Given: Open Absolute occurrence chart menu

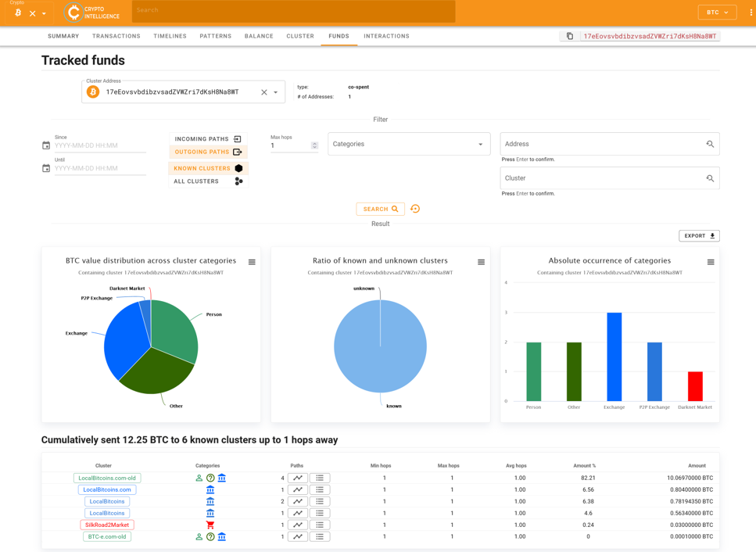Looking at the screenshot, I should coord(711,262).
